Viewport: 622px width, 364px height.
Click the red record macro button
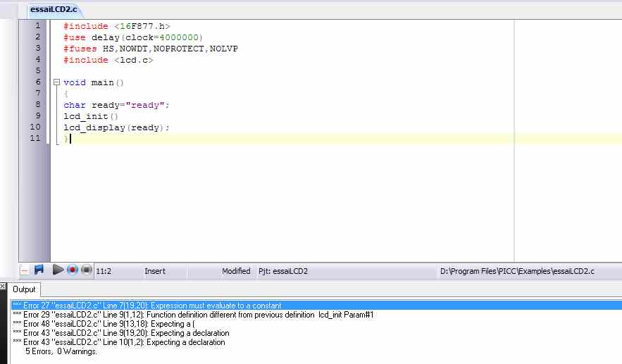coord(72,270)
